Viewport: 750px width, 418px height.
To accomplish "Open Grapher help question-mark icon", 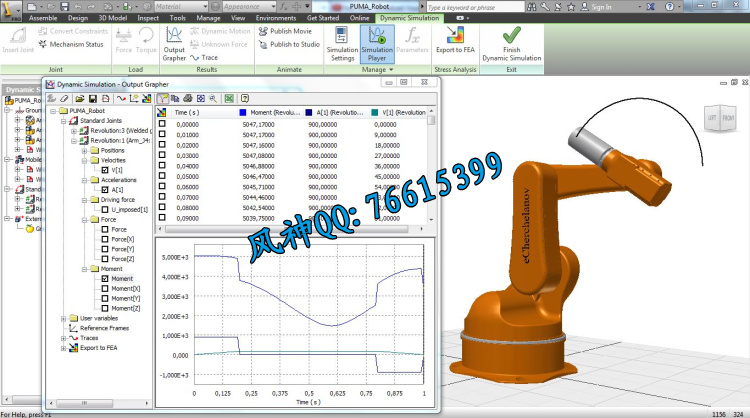I will coord(245,99).
